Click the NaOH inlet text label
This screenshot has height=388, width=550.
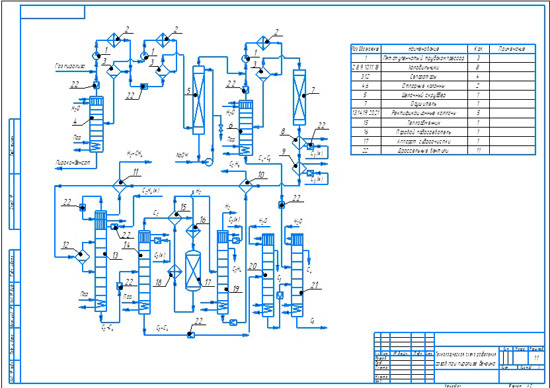pos(182,155)
